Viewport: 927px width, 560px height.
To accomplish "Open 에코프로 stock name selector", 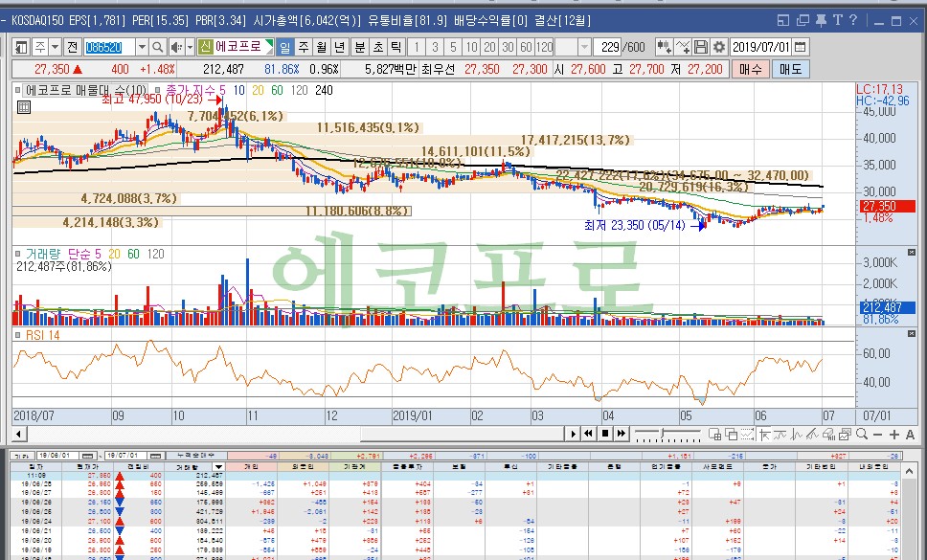I will coord(236,47).
